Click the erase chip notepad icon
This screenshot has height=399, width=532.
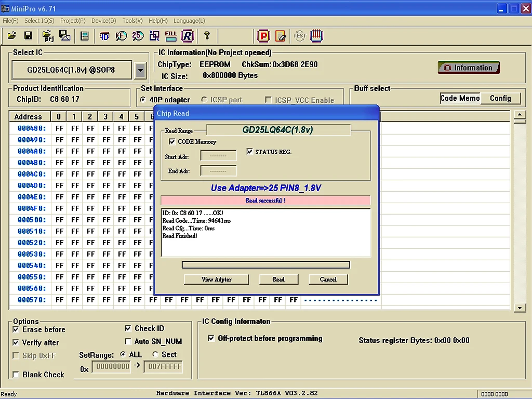pyautogui.click(x=280, y=36)
